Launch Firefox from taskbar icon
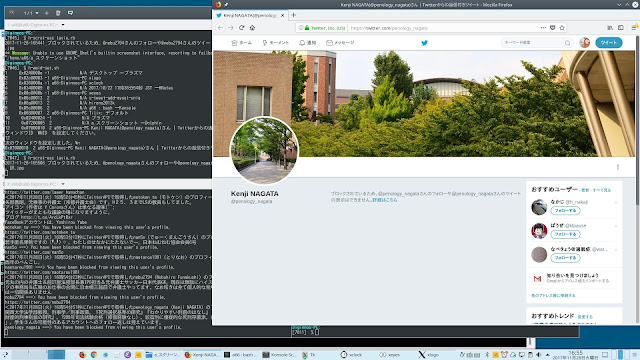The height and width of the screenshot is (360, 640). tap(82, 355)
